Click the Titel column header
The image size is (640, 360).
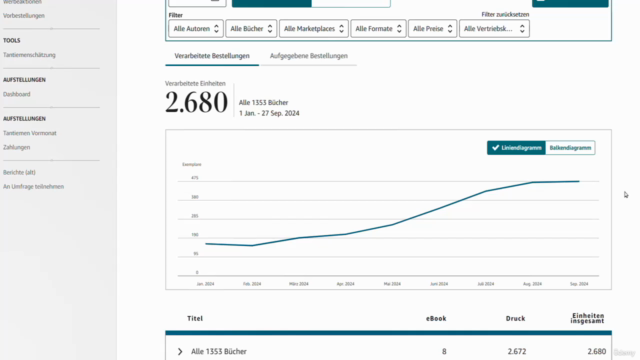tap(195, 318)
